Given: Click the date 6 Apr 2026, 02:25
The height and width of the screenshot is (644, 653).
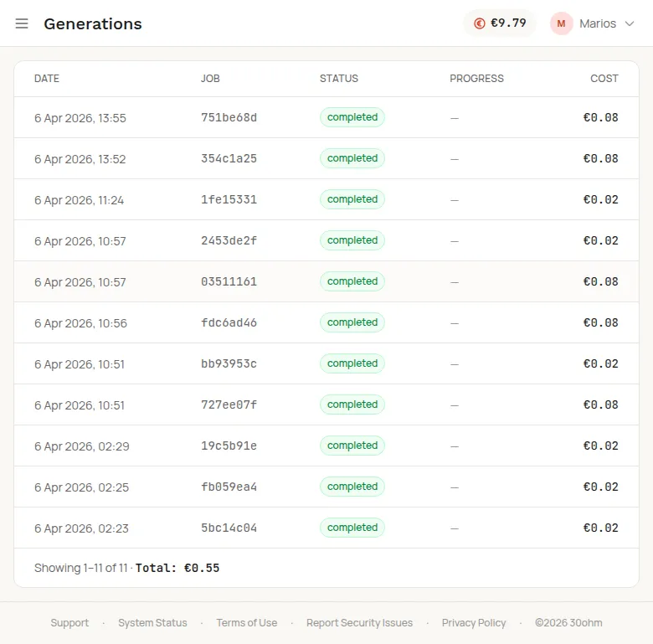Looking at the screenshot, I should point(82,487).
